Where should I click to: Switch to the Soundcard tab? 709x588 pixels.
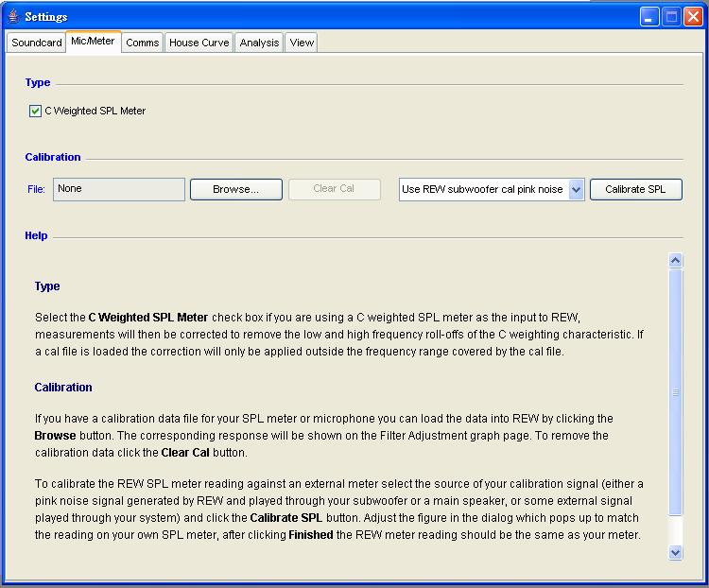pyautogui.click(x=37, y=43)
